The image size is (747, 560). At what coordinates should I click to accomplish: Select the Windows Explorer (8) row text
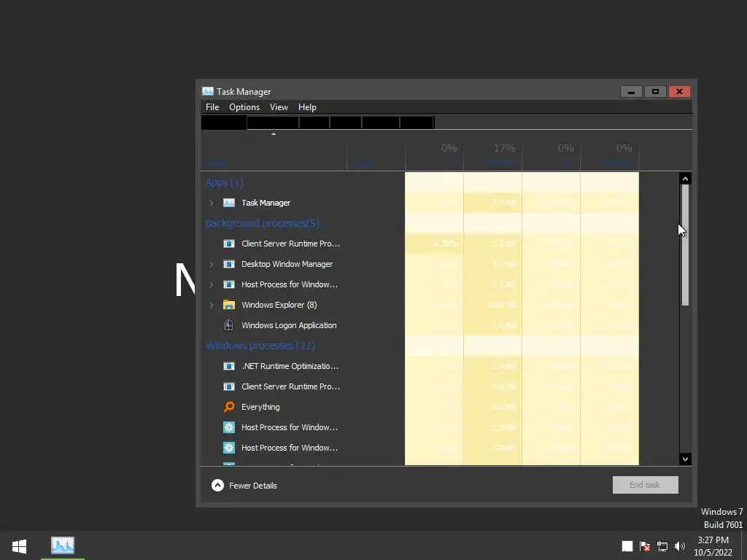pos(279,305)
